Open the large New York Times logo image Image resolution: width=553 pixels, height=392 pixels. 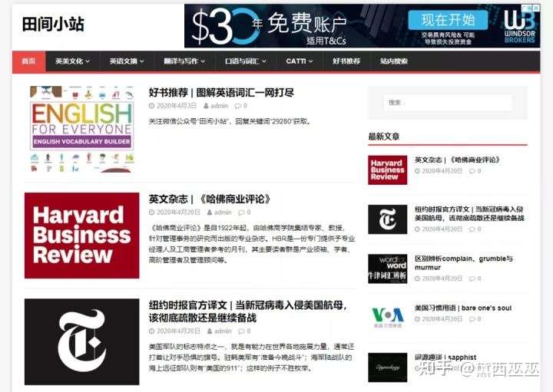coord(82,341)
